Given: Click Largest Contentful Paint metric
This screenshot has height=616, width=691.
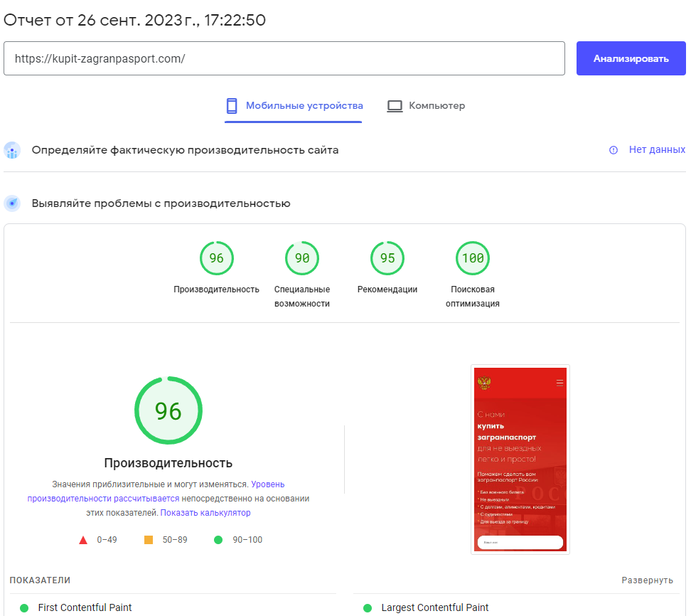Looking at the screenshot, I should click(x=435, y=607).
